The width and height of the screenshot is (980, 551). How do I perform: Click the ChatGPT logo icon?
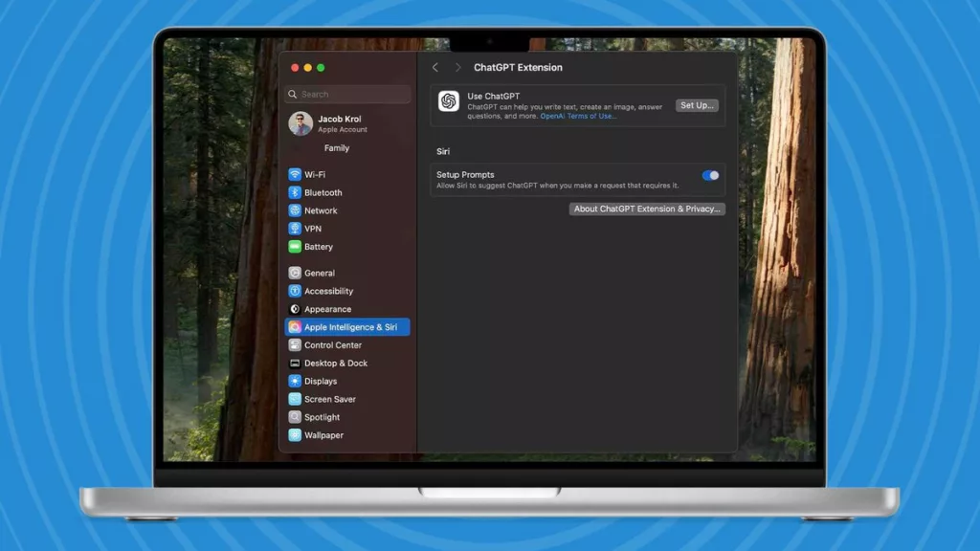[448, 101]
